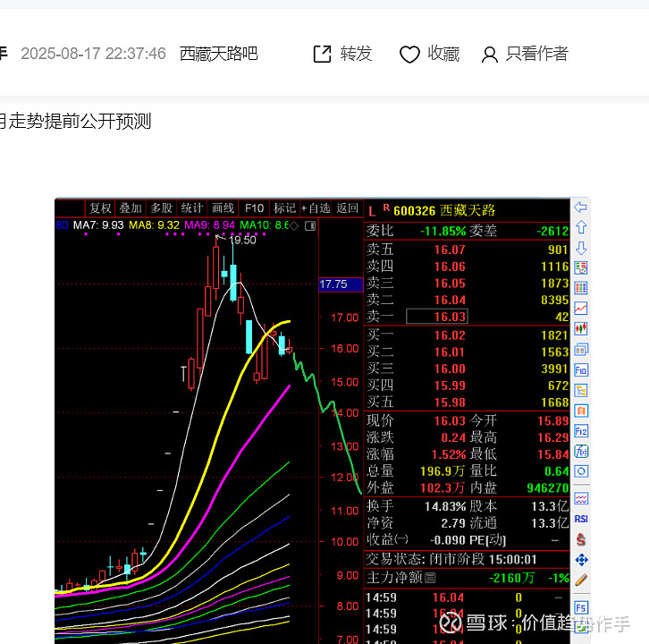Click the 交易状态 闭市阶段 status line
This screenshot has height=644, width=649.
click(451, 560)
